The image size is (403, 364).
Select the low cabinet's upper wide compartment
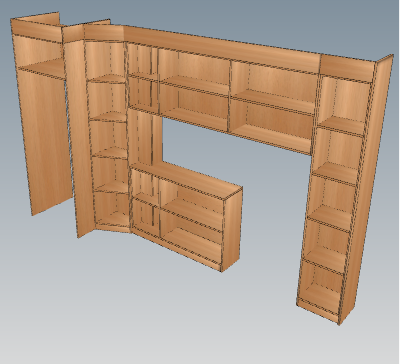pyautogui.click(x=193, y=200)
